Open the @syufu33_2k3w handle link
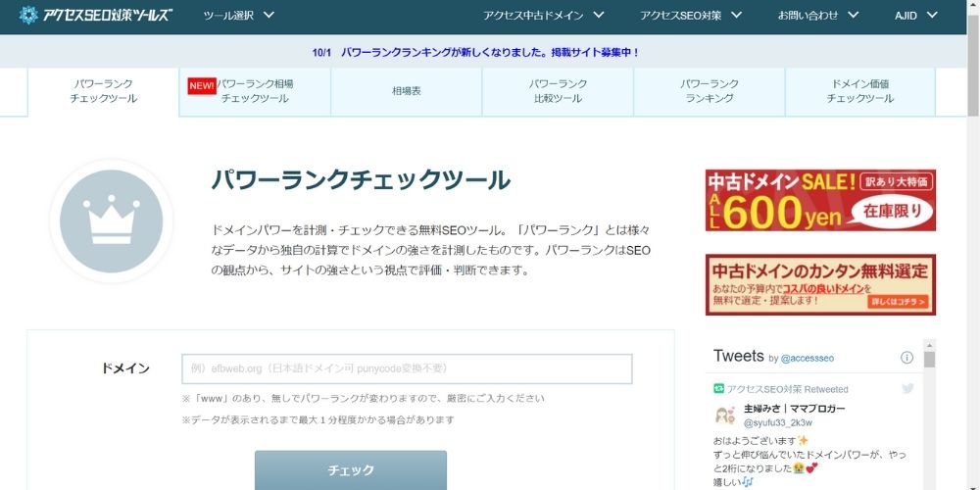980x490 pixels. pos(777,423)
